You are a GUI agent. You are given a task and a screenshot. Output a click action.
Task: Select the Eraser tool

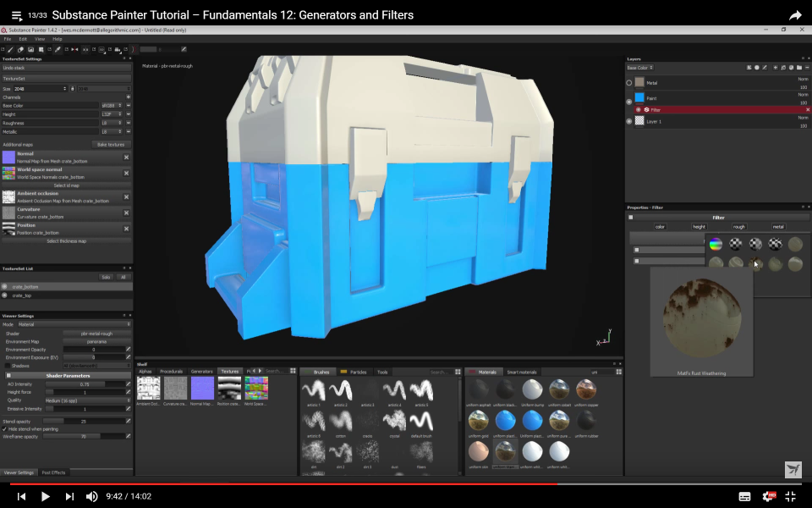(20, 49)
